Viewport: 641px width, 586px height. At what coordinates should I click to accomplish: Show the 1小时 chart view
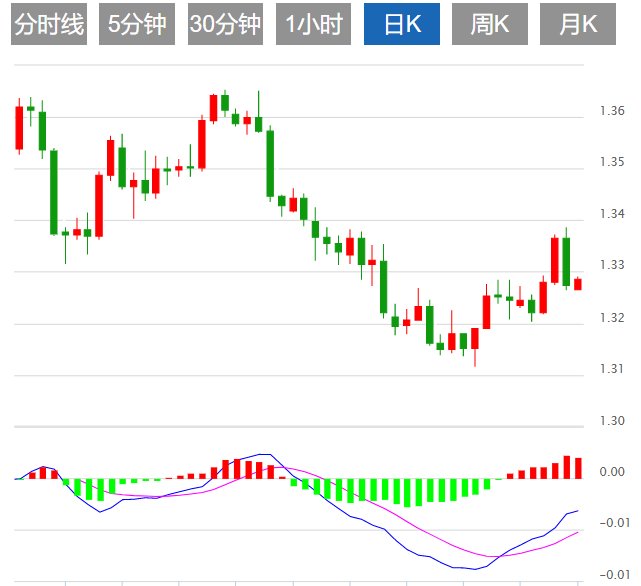coord(313,24)
